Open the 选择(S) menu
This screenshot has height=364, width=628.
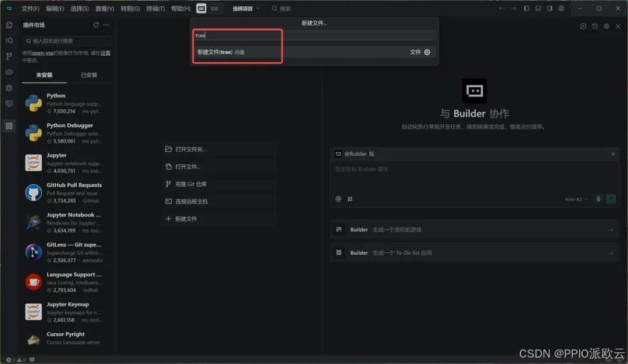pos(79,8)
